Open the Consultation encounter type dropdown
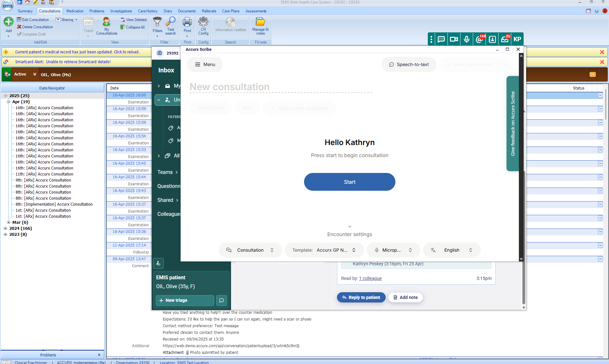 tap(250, 250)
